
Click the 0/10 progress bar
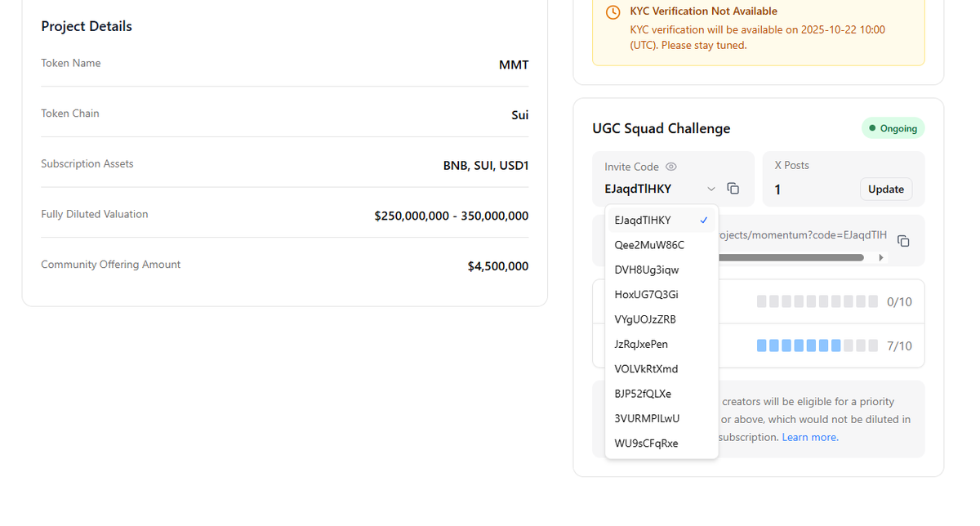point(817,301)
